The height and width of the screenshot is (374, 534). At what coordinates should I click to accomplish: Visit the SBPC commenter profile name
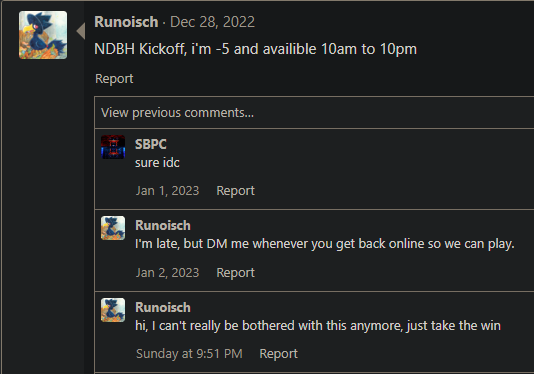(x=151, y=144)
